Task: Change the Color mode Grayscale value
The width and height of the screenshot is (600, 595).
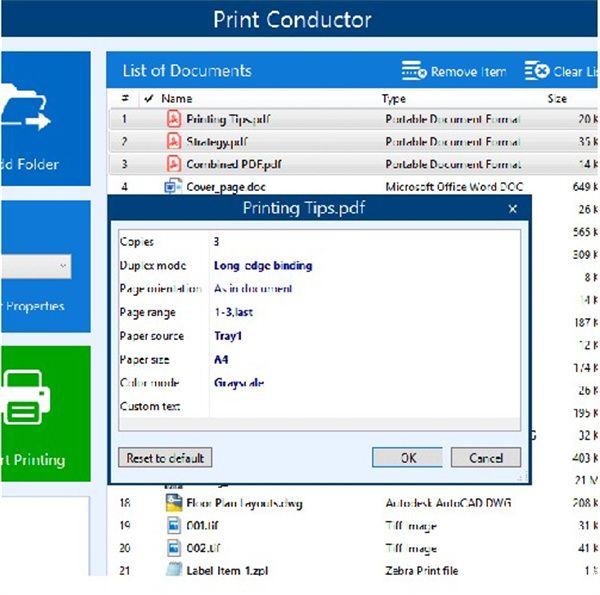Action: click(x=238, y=382)
